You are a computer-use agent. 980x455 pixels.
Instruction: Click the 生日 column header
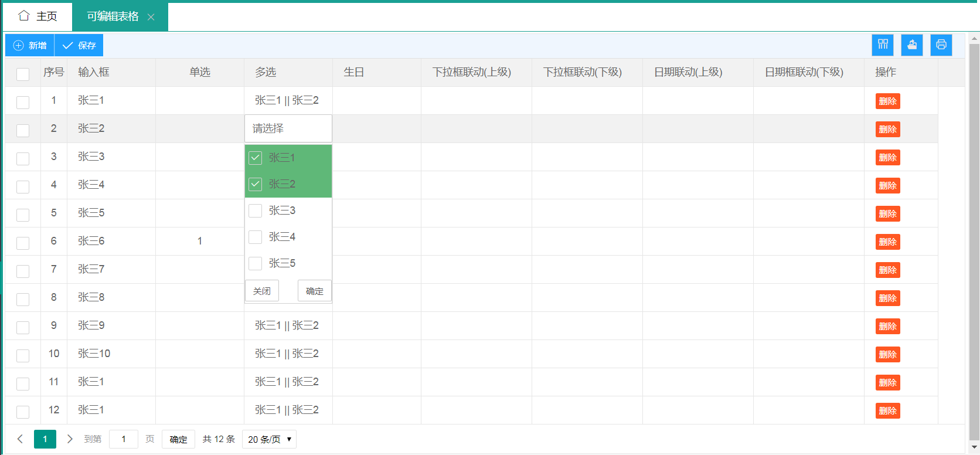pos(377,72)
